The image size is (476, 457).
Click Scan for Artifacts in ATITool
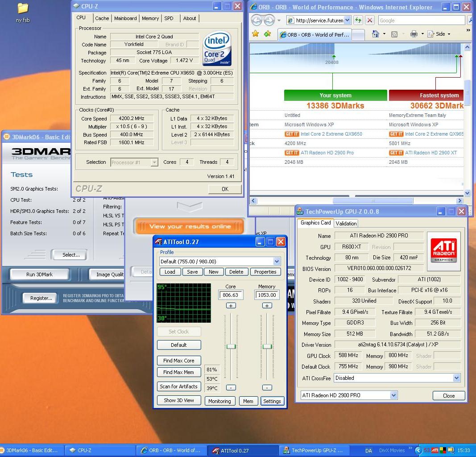coord(179,386)
